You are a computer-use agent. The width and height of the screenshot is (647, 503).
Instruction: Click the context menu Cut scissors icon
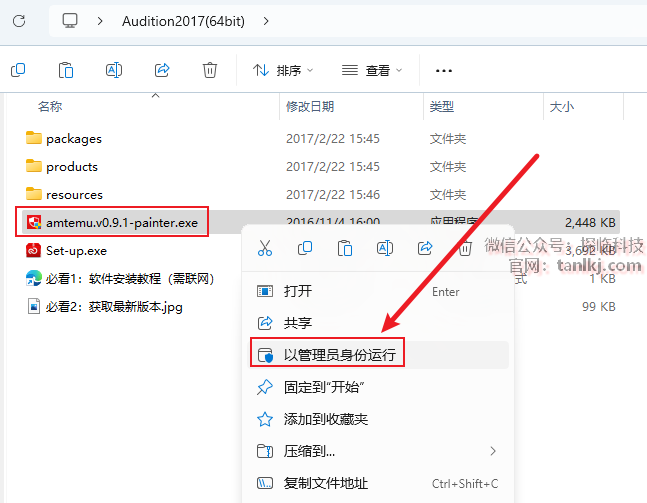click(x=265, y=248)
